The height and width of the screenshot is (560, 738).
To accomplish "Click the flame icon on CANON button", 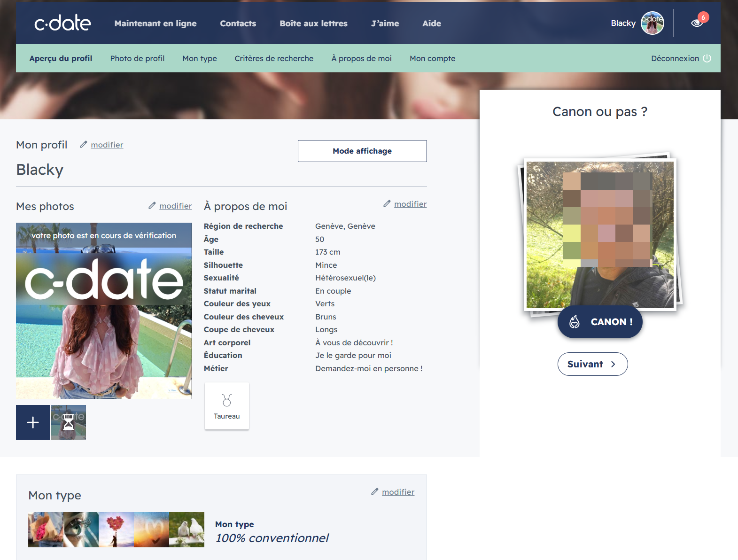I will click(575, 322).
